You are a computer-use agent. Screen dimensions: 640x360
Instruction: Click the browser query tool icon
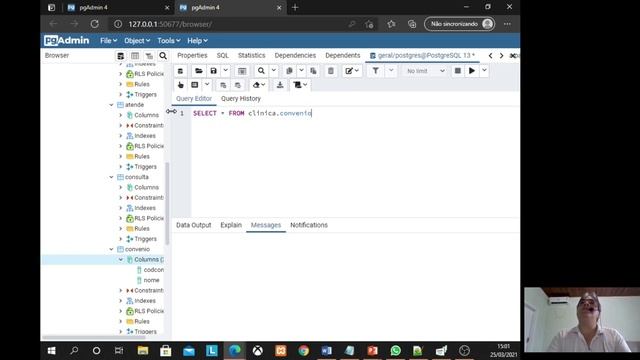120,56
